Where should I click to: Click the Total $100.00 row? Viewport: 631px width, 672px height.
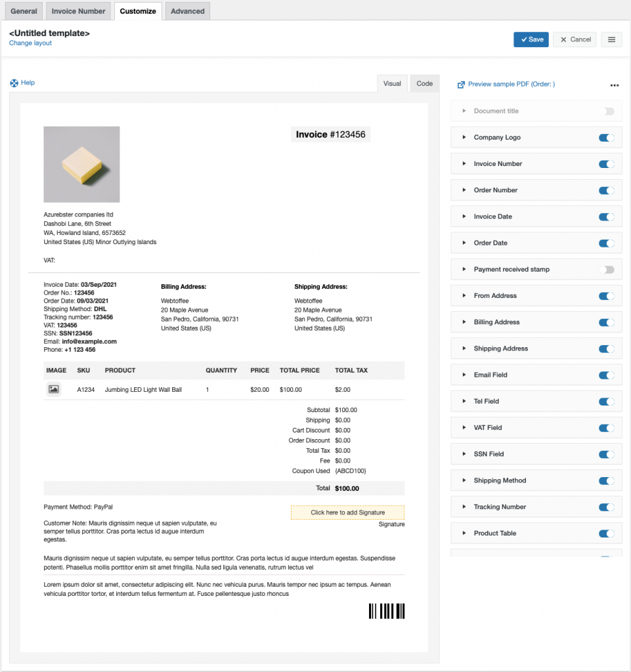(x=224, y=488)
